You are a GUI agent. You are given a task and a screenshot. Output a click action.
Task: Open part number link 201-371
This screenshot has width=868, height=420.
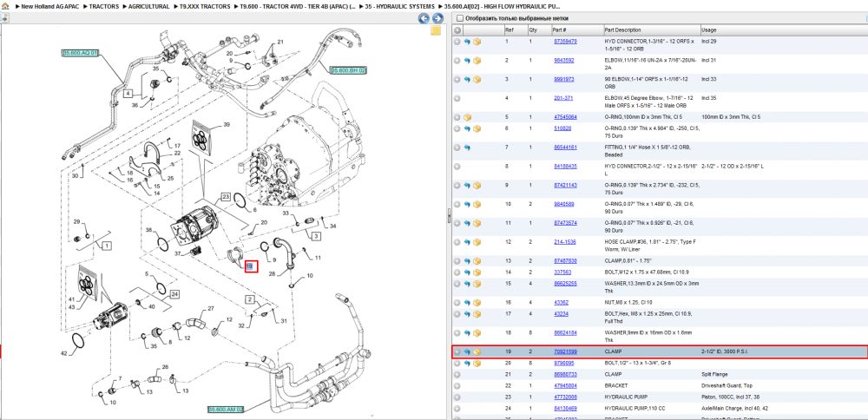click(x=562, y=98)
